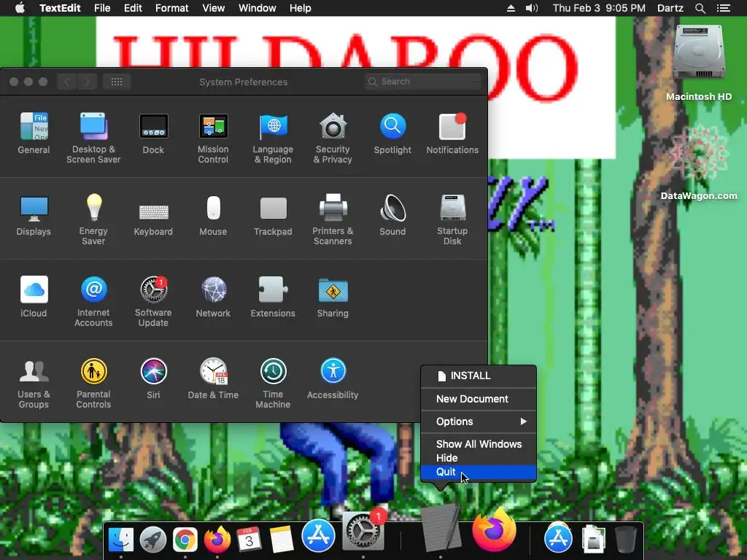Open the Edit menu in menu bar

[x=133, y=8]
